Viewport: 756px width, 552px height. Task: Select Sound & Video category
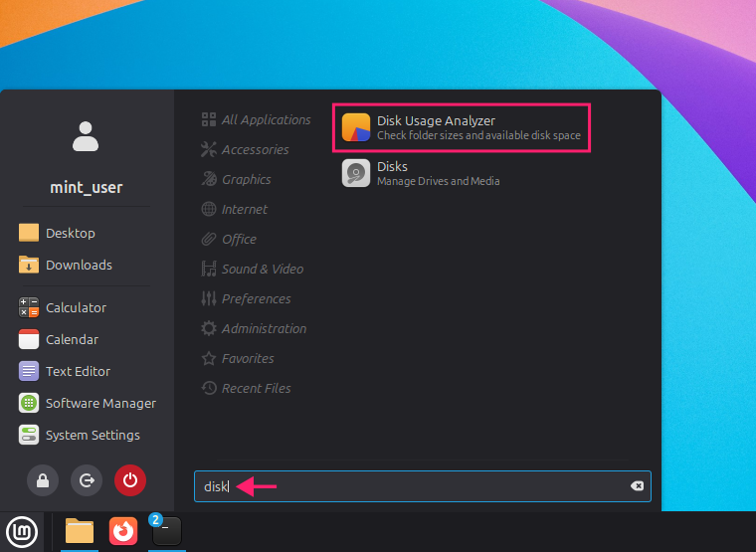[x=252, y=269]
